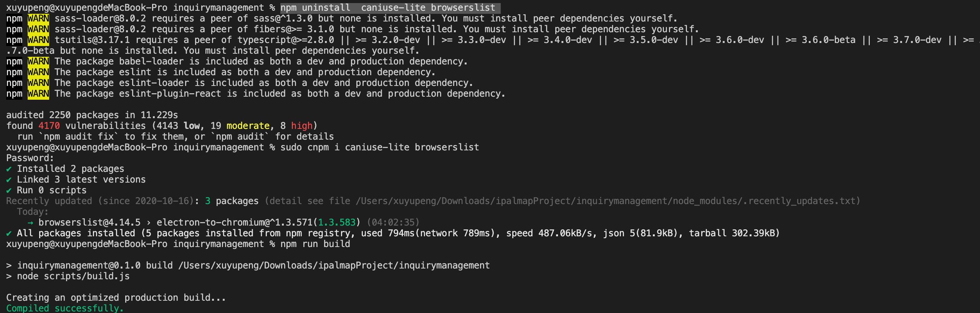Screen dimensions: 980x313
Task: Click the green checkmark beside Linked 3 latest versions
Action: (x=9, y=180)
